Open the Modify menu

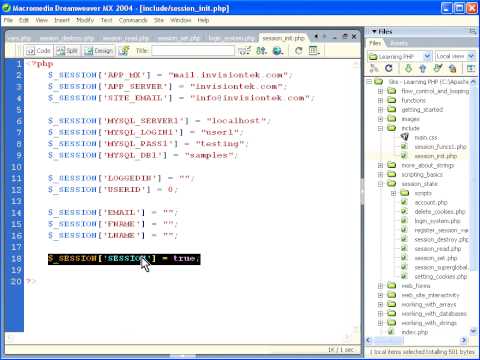pos(85,20)
